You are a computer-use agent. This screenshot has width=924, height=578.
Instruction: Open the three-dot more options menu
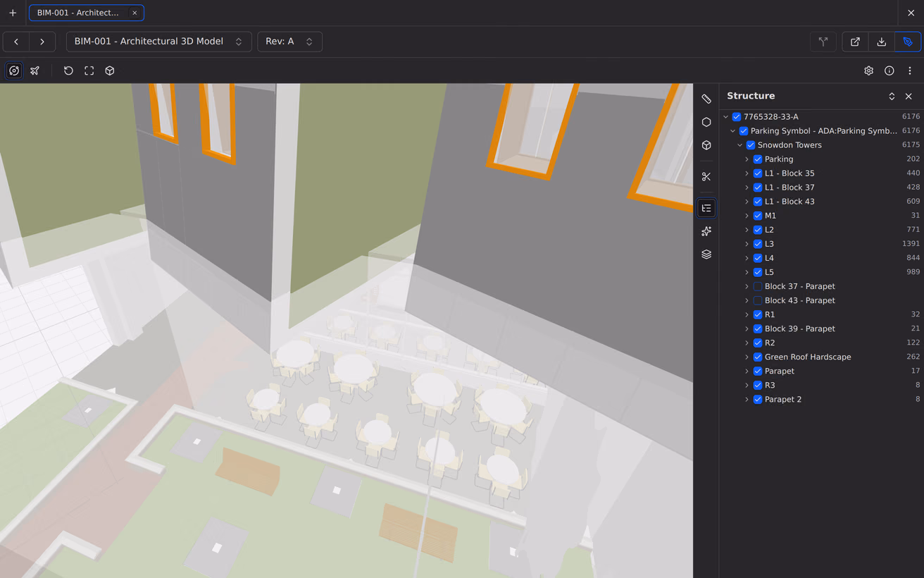tap(910, 70)
